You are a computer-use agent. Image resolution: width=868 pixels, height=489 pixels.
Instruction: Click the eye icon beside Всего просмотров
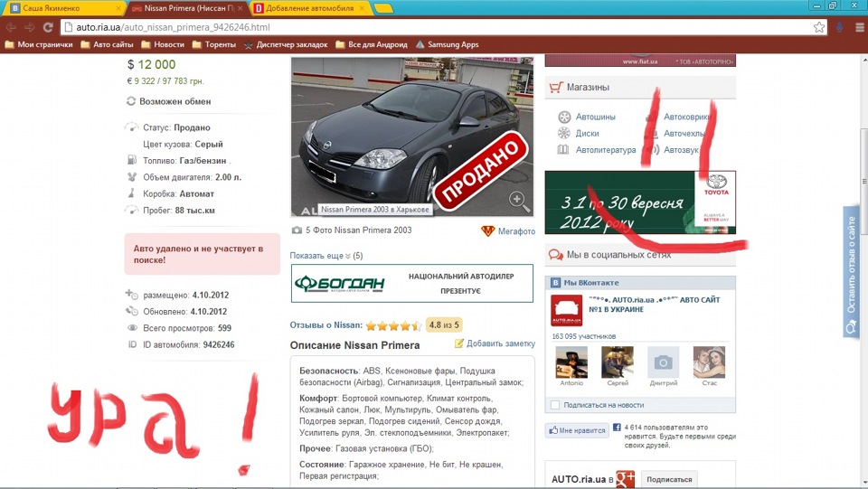pyautogui.click(x=132, y=327)
